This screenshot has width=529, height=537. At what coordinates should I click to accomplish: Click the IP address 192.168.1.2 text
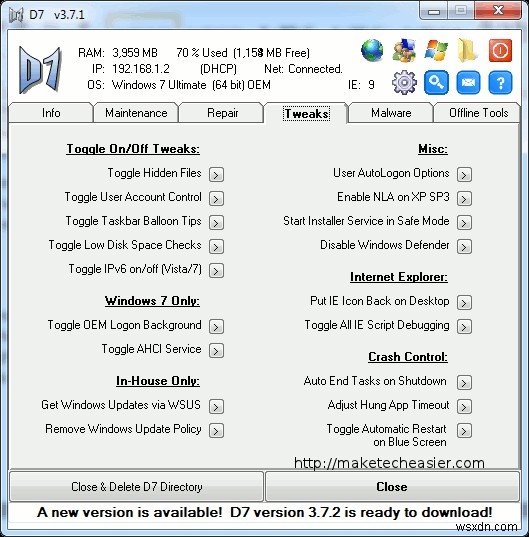[x=141, y=69]
